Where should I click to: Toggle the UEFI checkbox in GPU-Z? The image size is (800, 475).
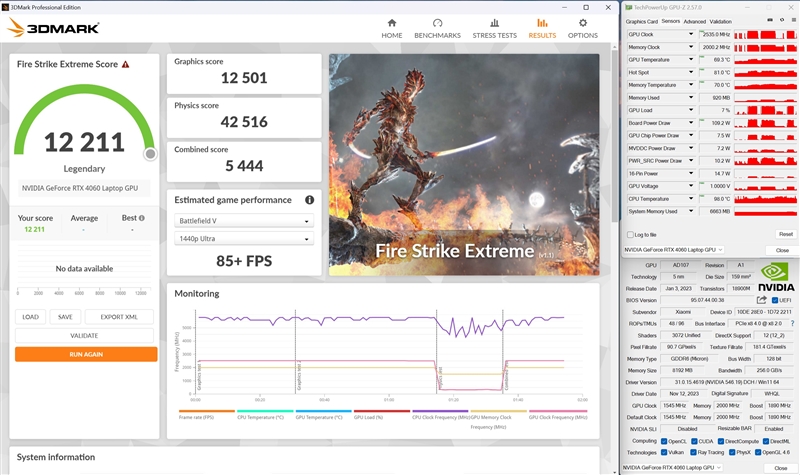coord(776,299)
